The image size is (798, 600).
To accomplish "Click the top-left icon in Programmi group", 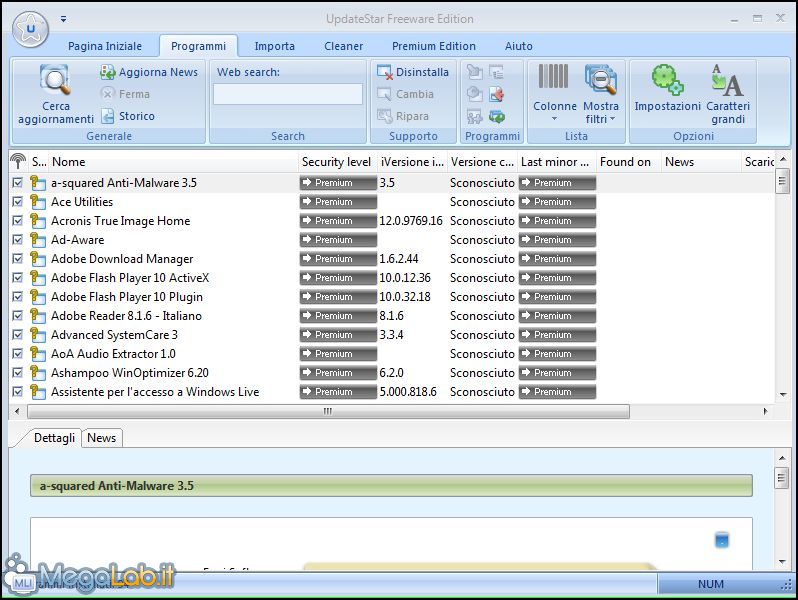I will click(474, 72).
